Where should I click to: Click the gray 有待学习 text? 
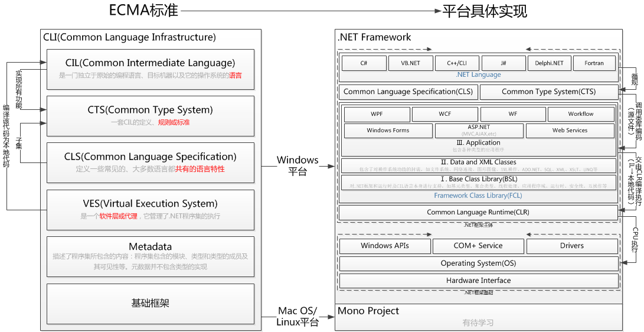[x=478, y=323]
